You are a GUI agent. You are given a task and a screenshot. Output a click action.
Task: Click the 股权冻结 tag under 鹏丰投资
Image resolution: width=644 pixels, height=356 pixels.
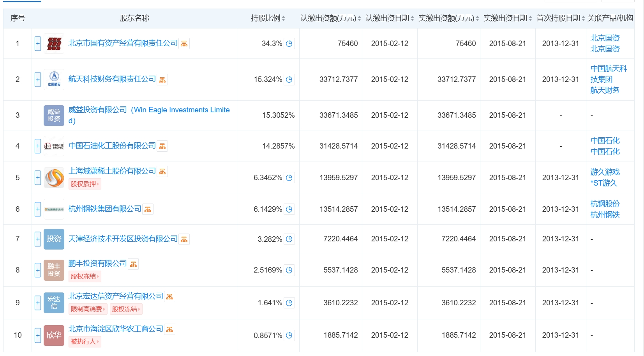[x=85, y=276]
